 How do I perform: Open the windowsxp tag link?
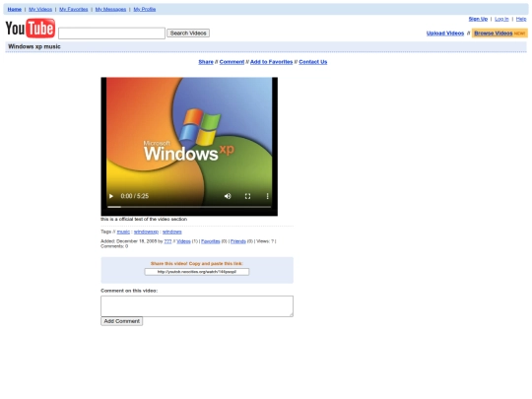coord(146,232)
